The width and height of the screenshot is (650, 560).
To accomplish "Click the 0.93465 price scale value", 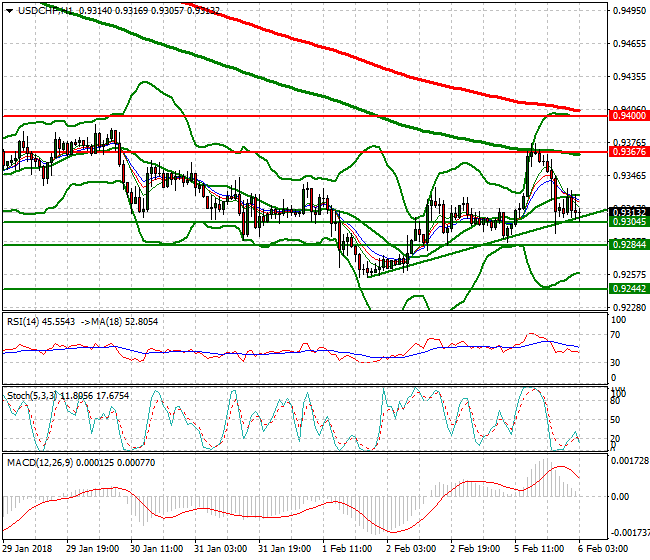I will pyautogui.click(x=629, y=176).
